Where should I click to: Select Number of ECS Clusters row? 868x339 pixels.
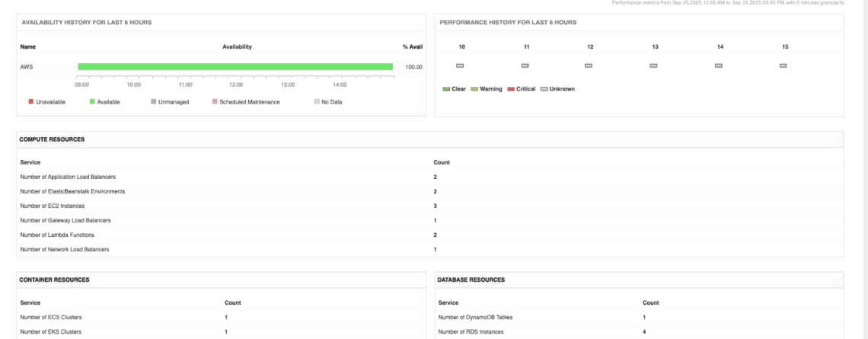tap(221, 318)
